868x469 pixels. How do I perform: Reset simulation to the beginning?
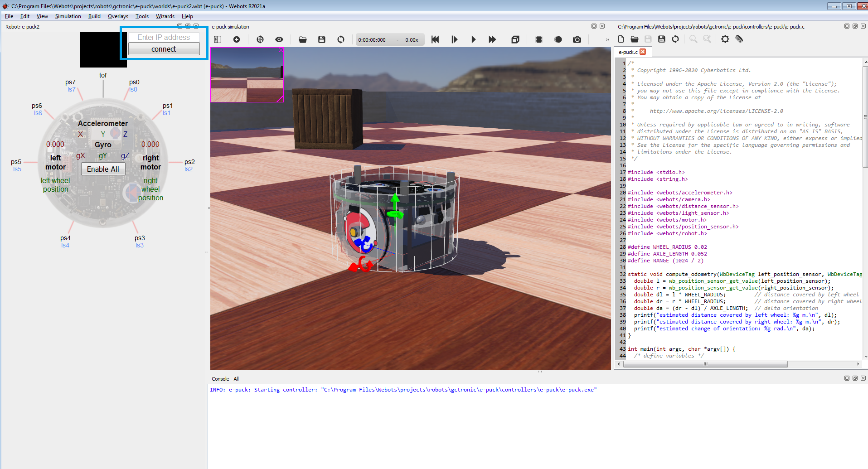point(435,40)
